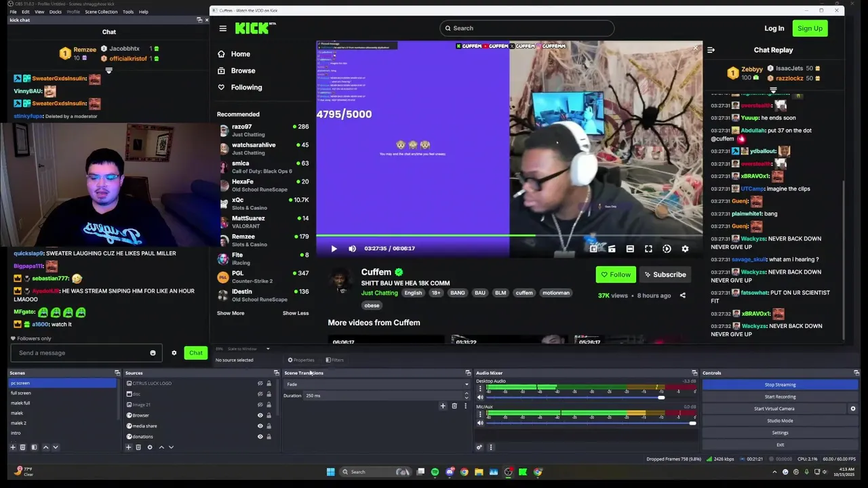Click the Stop Streaming button
Screen dimensions: 868x488
pos(780,384)
